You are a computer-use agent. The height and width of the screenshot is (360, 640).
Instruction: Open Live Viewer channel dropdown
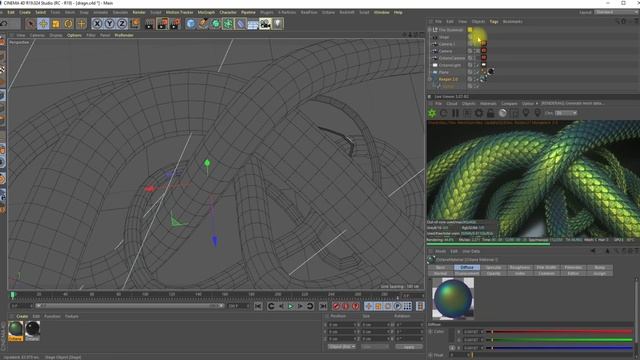click(566, 113)
